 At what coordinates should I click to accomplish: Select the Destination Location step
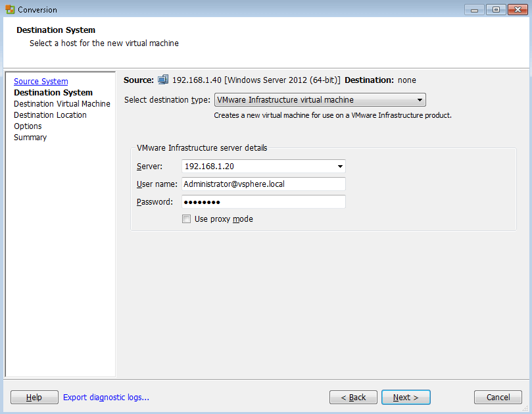coord(50,115)
